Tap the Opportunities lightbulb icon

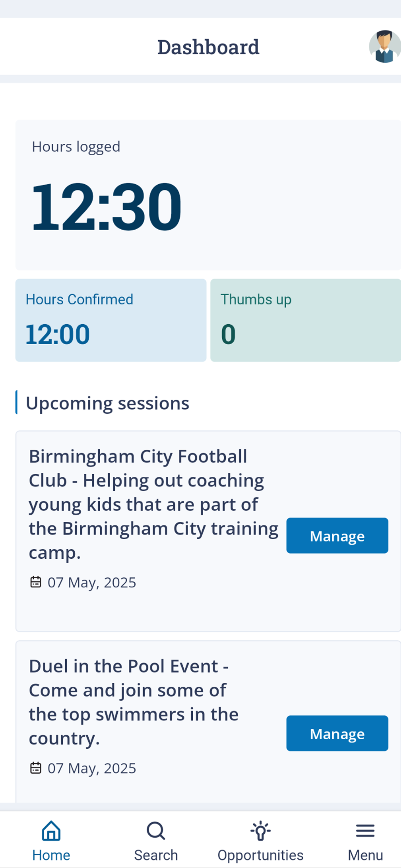coord(260,831)
